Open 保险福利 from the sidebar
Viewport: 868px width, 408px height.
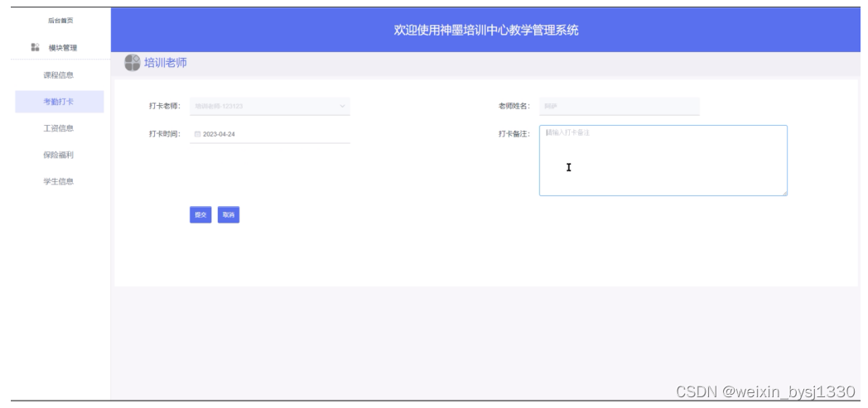tap(59, 155)
